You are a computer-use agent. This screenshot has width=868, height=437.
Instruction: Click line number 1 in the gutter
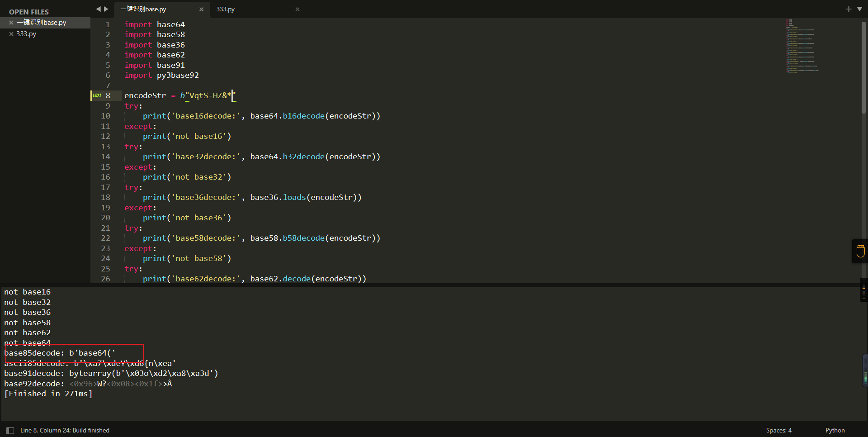coord(108,24)
